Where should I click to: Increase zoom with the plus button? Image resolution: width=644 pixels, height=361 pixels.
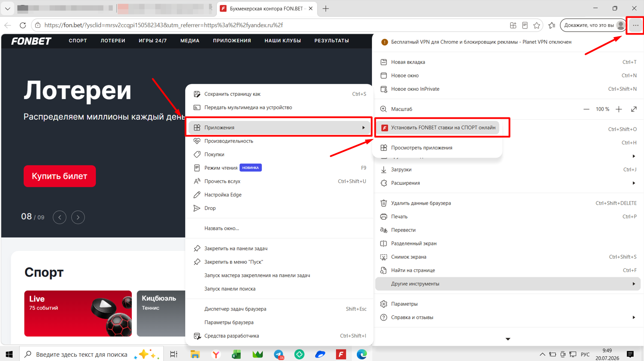coord(619,109)
